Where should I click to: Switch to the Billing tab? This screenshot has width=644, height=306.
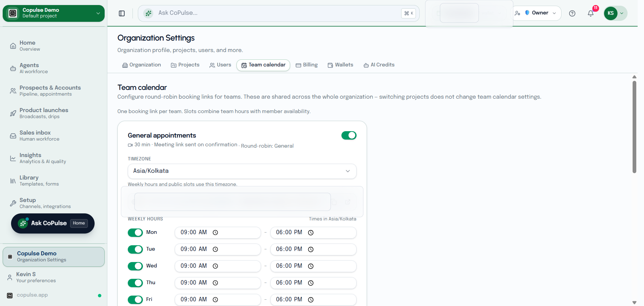point(307,65)
